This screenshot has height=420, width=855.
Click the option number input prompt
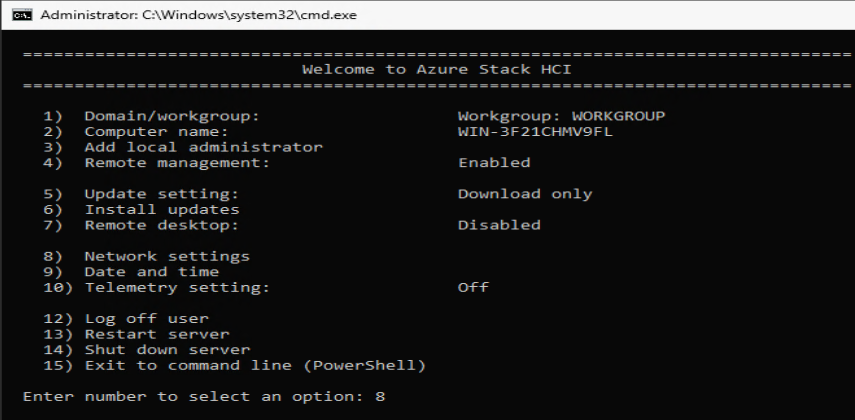(x=382, y=397)
